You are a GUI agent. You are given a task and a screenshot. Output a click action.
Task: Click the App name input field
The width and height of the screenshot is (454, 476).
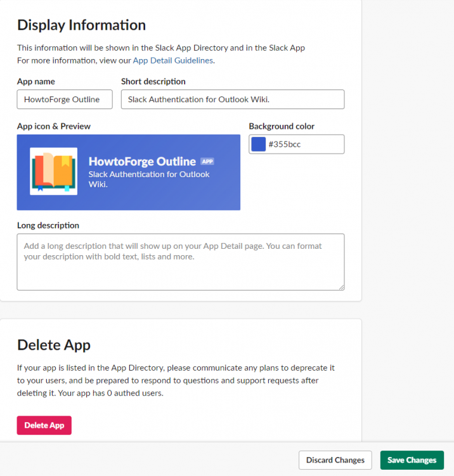point(65,99)
